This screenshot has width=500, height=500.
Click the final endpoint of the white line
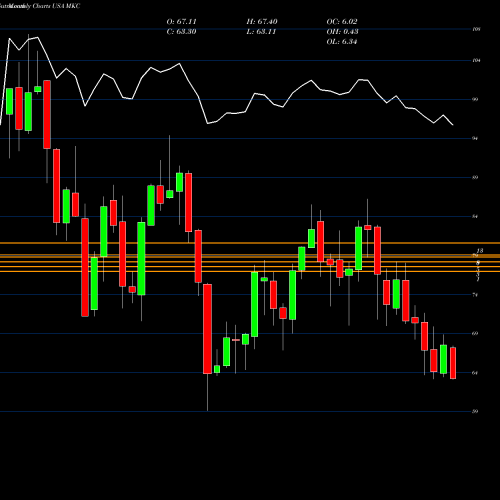click(453, 125)
